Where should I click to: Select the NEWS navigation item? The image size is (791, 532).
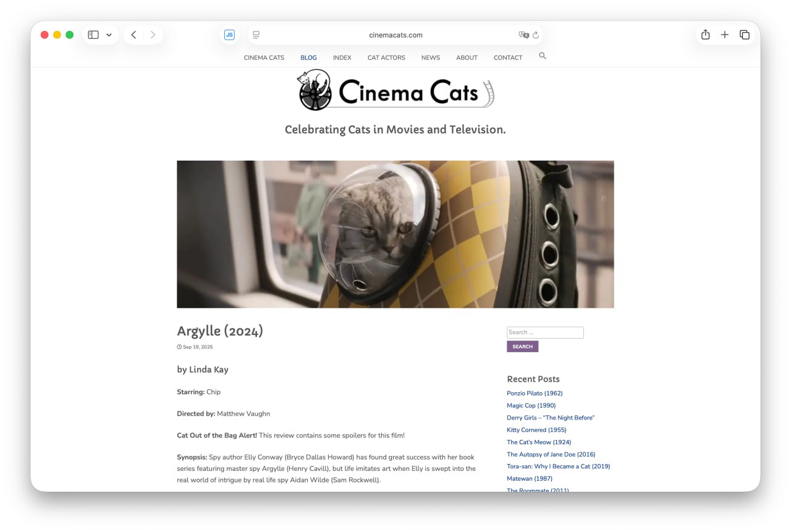pyautogui.click(x=431, y=57)
